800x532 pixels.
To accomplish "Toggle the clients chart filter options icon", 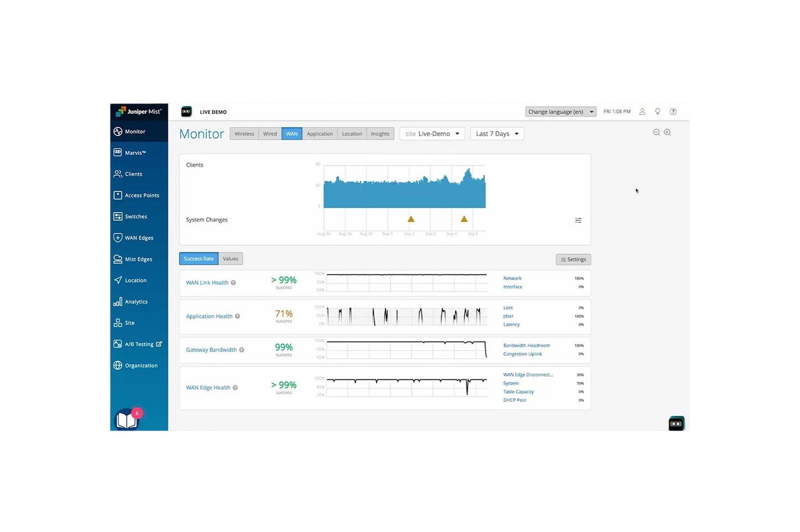I will pyautogui.click(x=578, y=220).
